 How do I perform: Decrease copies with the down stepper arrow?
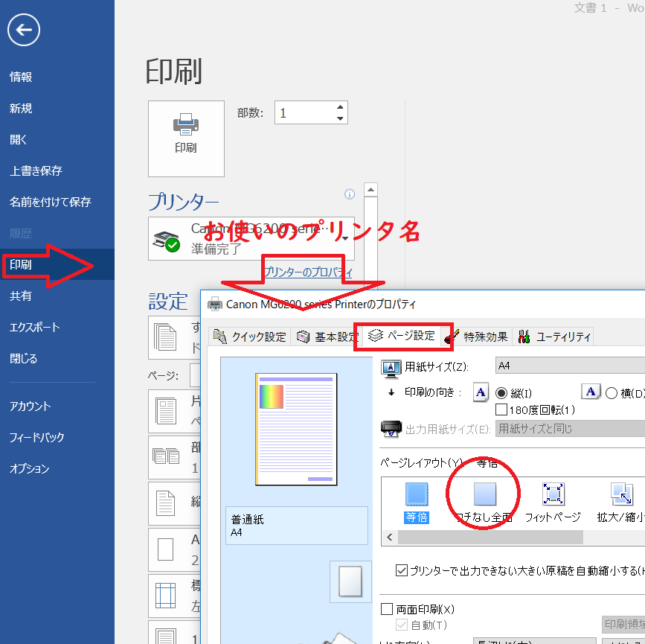coord(340,118)
